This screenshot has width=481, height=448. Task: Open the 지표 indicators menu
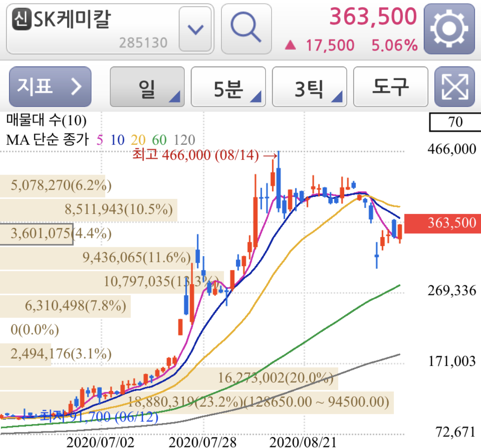click(50, 87)
